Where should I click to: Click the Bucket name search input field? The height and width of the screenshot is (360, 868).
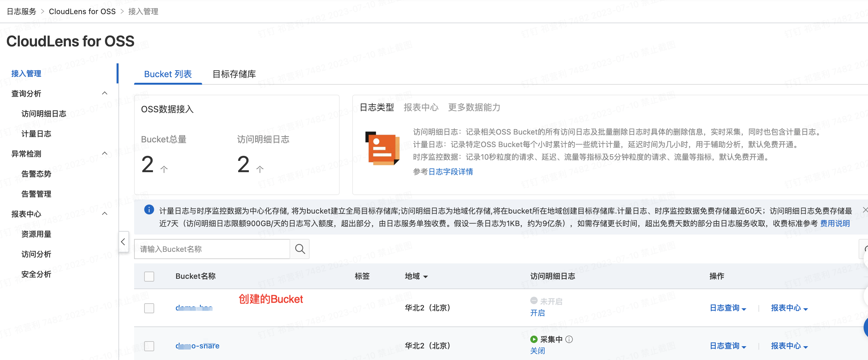212,249
